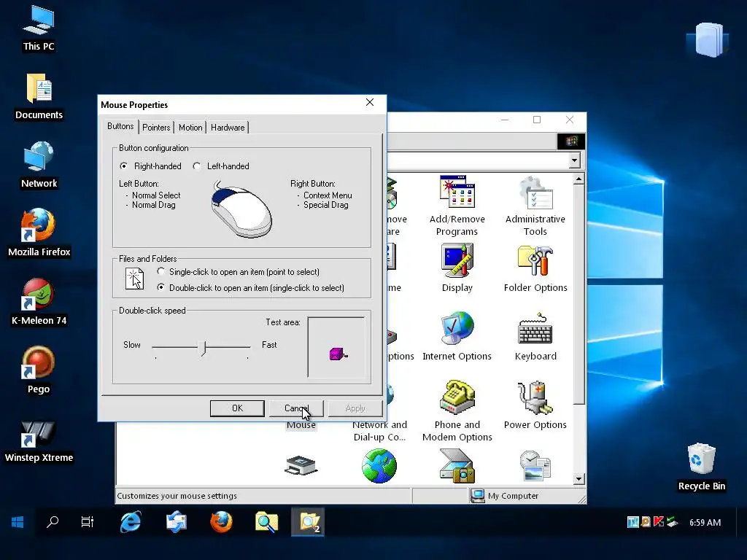Image resolution: width=747 pixels, height=560 pixels.
Task: Launch Internet Explorer from the taskbar
Action: click(x=131, y=522)
